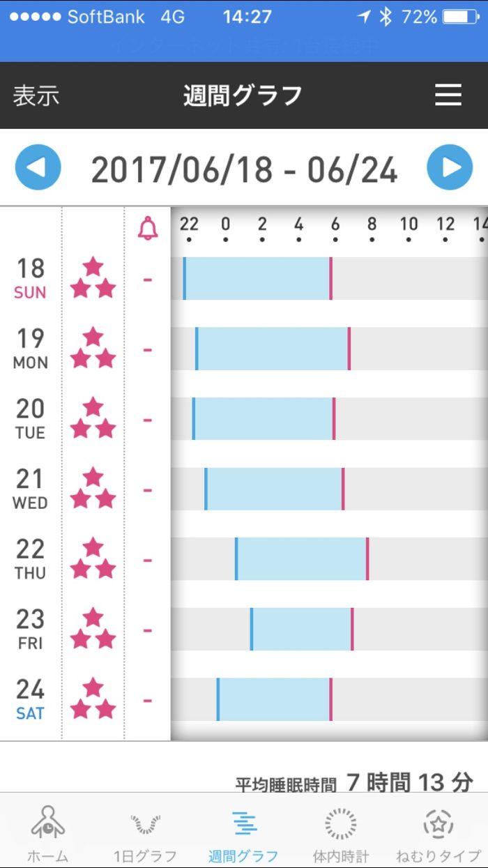Tap the star rating for Sunday 18
This screenshot has width=488, height=868.
[93, 278]
